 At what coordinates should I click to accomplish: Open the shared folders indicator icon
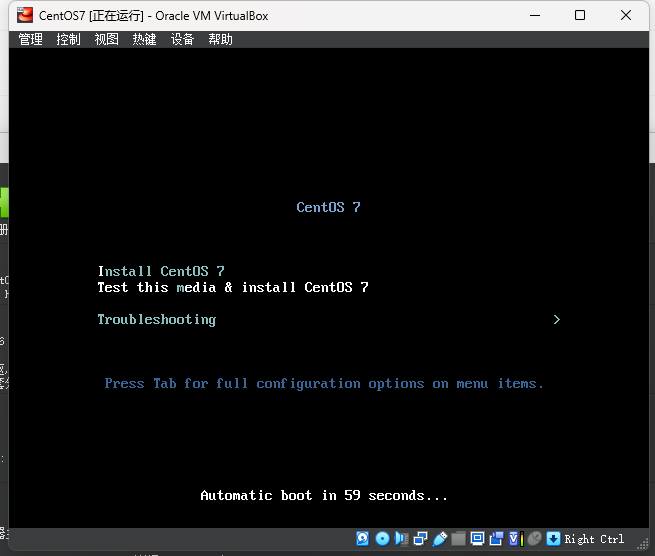click(x=458, y=538)
